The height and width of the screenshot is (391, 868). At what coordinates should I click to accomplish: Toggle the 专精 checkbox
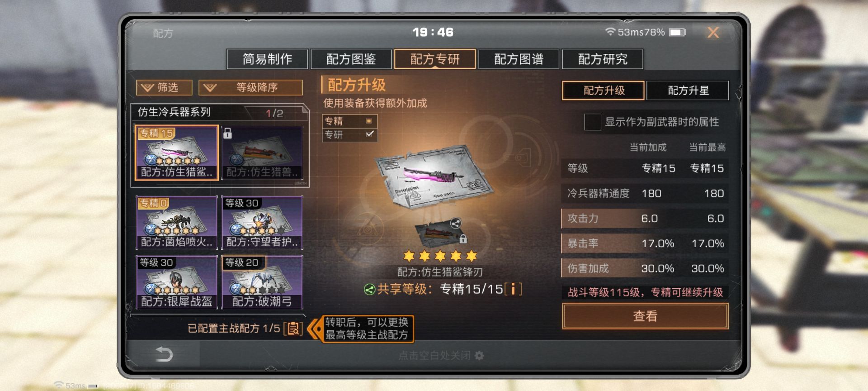(x=369, y=121)
